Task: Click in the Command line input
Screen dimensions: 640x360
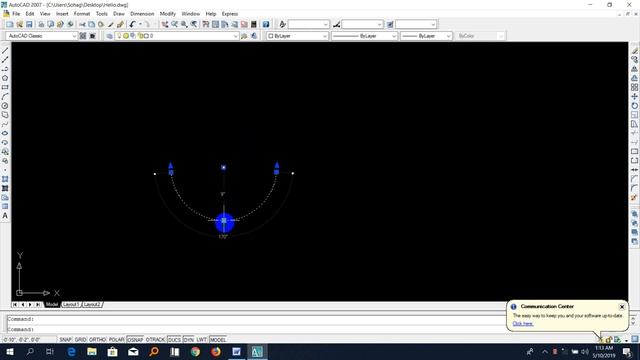Action: tap(257, 329)
